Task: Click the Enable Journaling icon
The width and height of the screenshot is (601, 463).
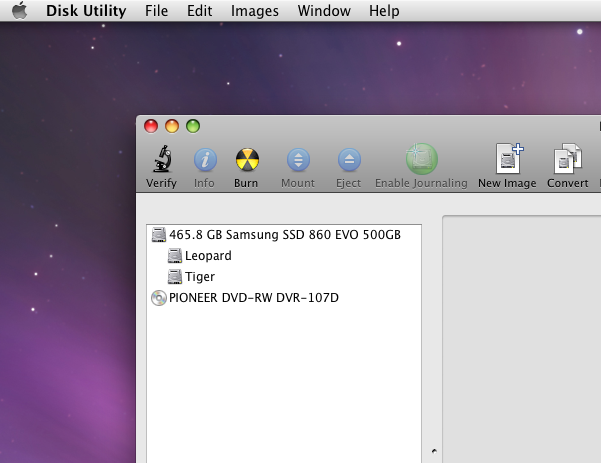Action: pos(422,159)
